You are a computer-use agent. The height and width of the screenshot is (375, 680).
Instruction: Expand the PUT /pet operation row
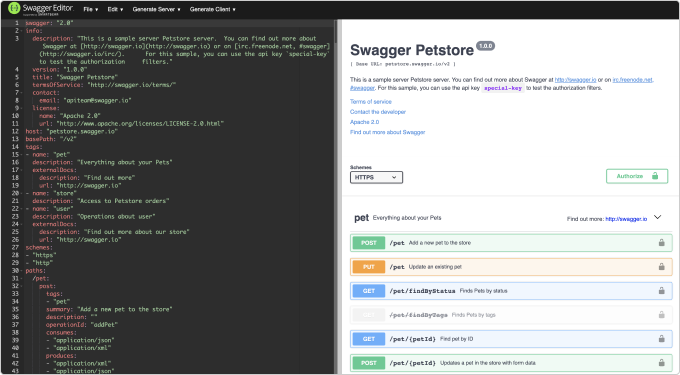[511, 267]
